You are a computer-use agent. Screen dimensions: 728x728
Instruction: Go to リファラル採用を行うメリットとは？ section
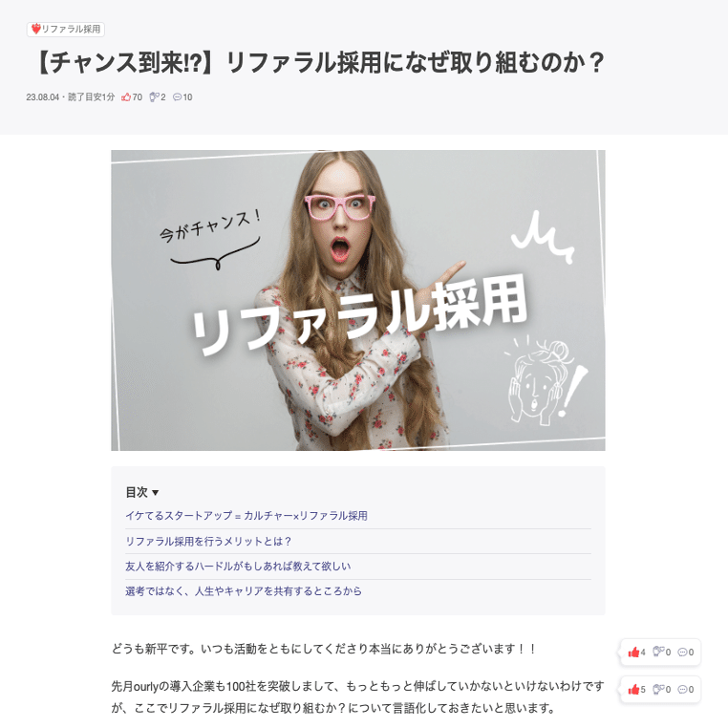pos(208,542)
